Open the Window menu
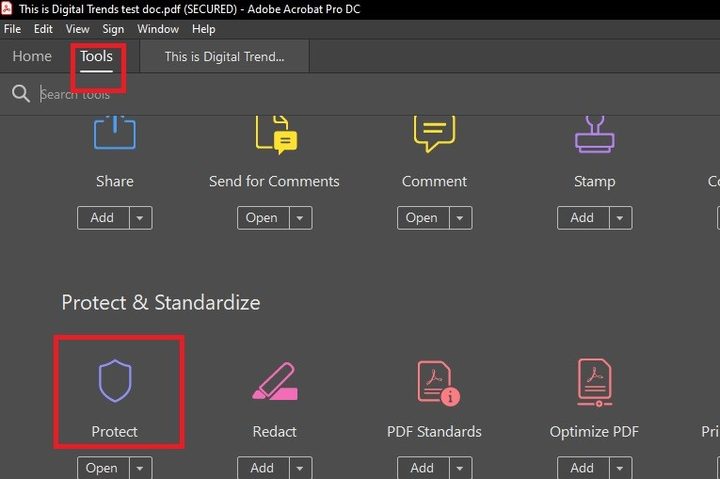 [x=158, y=29]
